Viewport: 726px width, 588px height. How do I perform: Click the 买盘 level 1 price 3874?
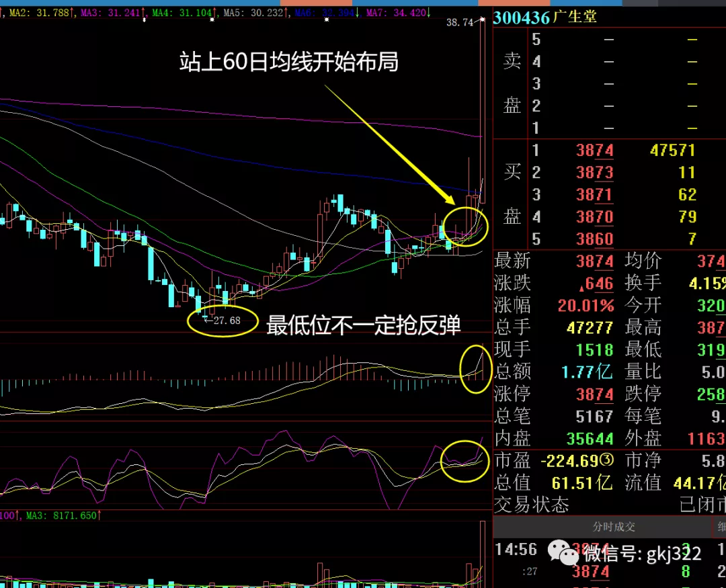click(x=594, y=151)
